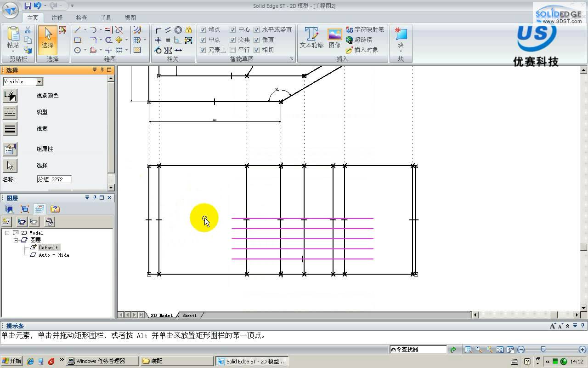
Task: Insert an Image (图像)
Action: pos(334,38)
